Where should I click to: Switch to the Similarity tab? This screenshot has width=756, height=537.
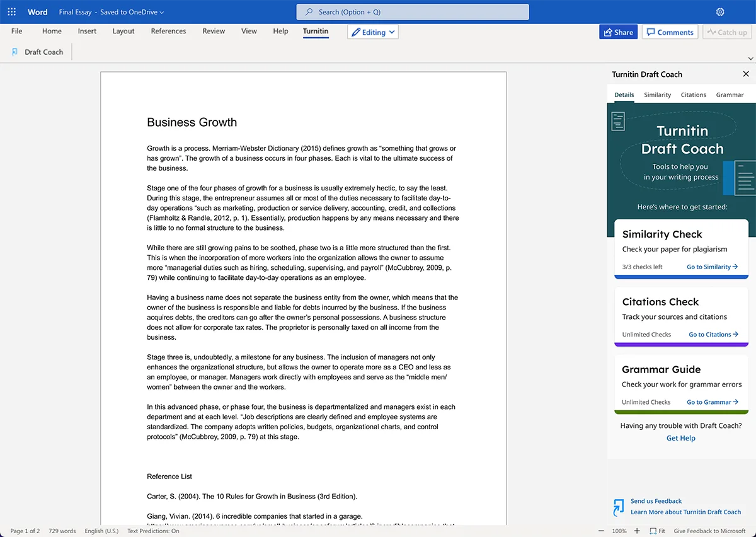click(657, 95)
